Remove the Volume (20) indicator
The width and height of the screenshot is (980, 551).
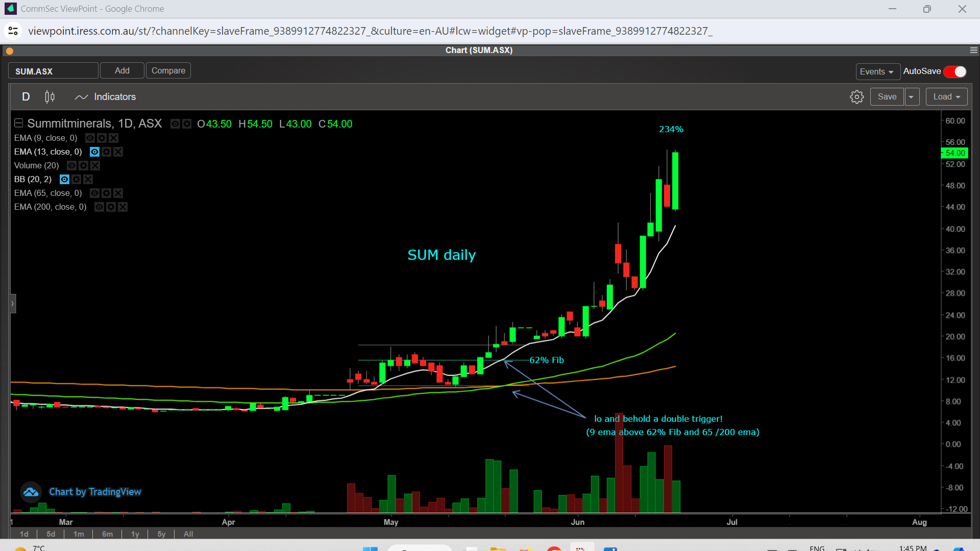[x=95, y=166]
